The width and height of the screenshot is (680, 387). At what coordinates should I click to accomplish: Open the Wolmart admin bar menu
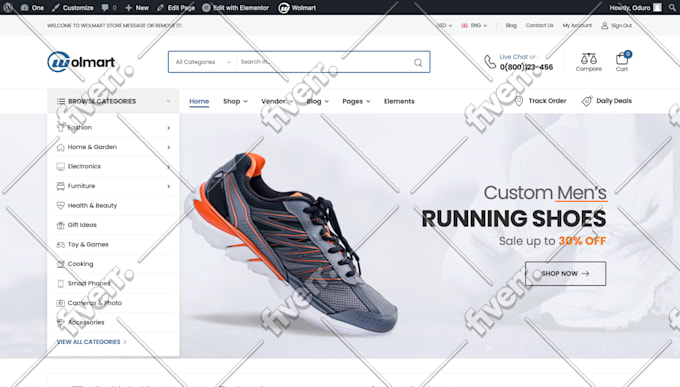click(297, 7)
